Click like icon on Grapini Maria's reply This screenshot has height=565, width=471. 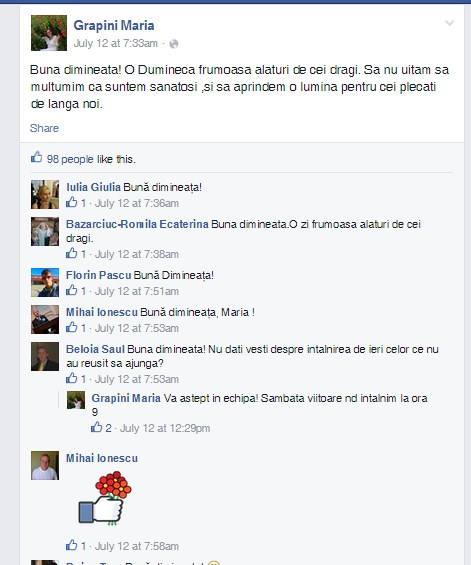(96, 427)
